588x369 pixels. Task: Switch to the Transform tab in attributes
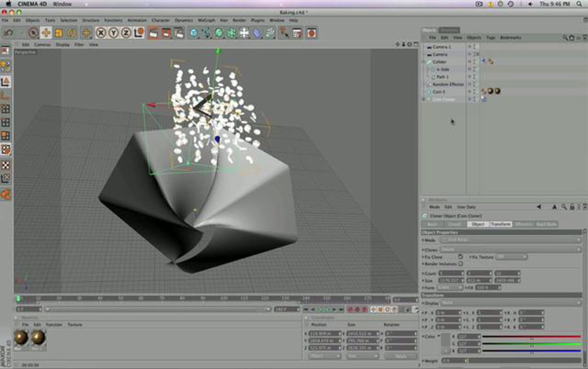501,224
